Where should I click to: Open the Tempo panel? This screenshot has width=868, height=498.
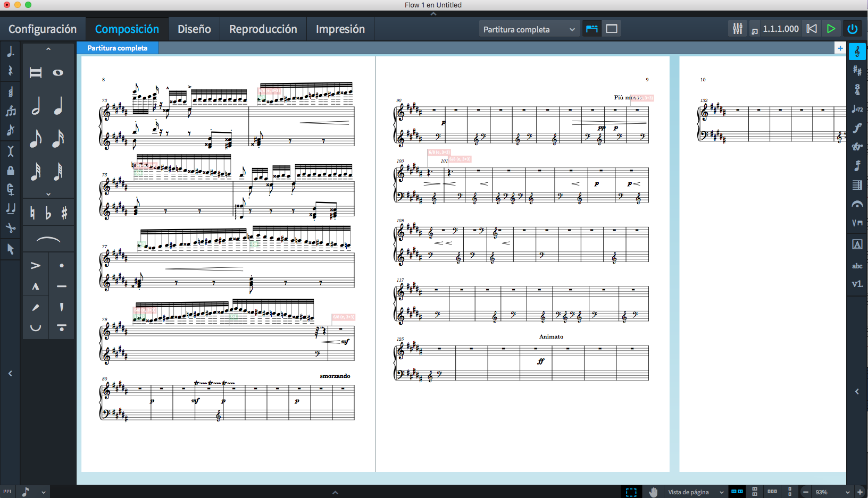point(857,109)
